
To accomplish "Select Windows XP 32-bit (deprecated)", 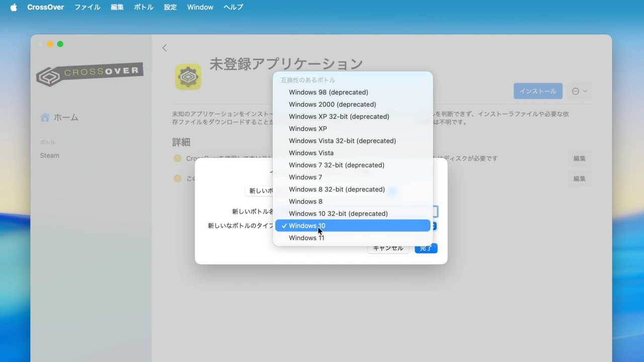I will click(x=353, y=117).
